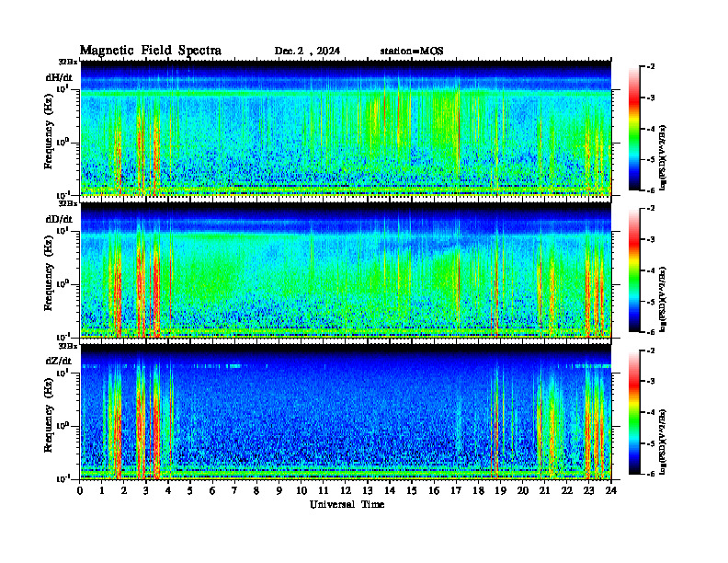Click inside the dZ/dt spectrogram plot
The image size is (728, 563).
(x=346, y=412)
